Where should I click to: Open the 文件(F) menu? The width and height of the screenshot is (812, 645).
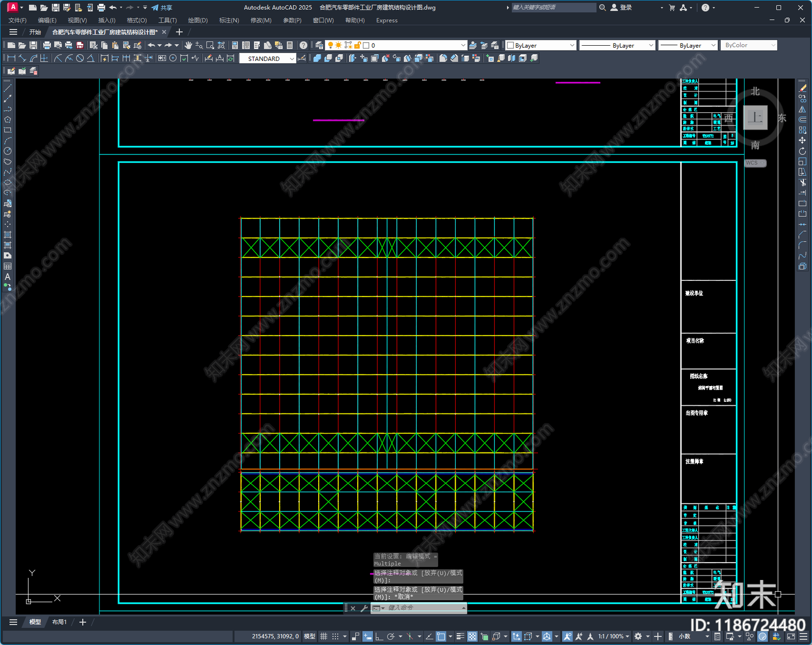click(17, 20)
